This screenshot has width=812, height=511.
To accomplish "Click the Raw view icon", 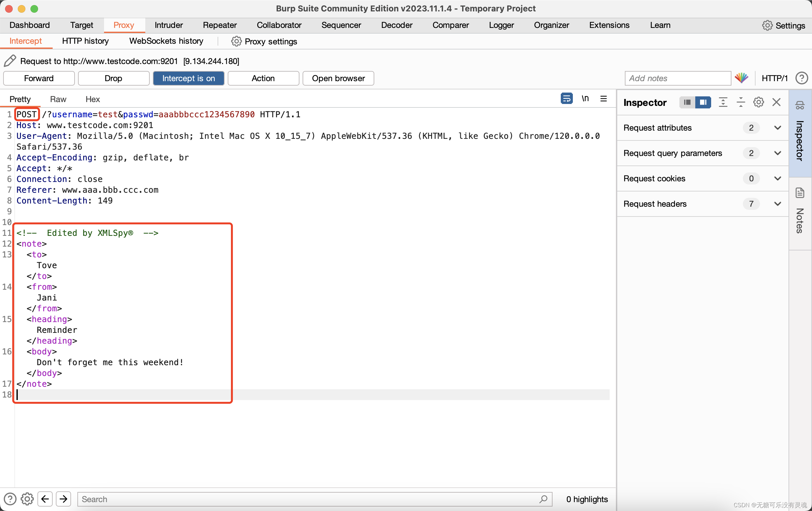I will coord(57,99).
